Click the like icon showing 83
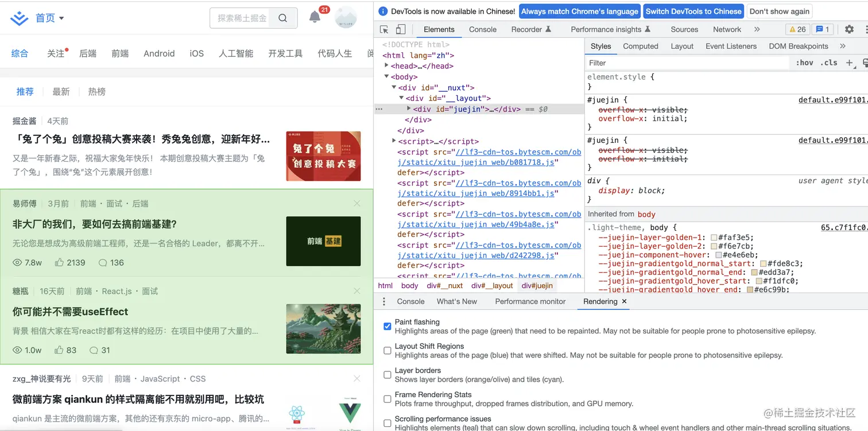868x431 pixels. (59, 350)
